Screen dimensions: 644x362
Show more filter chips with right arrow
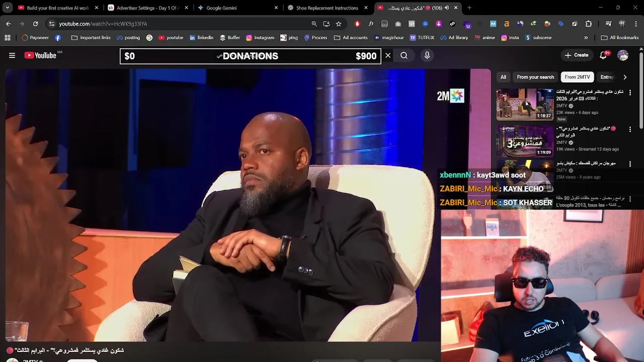click(x=625, y=77)
